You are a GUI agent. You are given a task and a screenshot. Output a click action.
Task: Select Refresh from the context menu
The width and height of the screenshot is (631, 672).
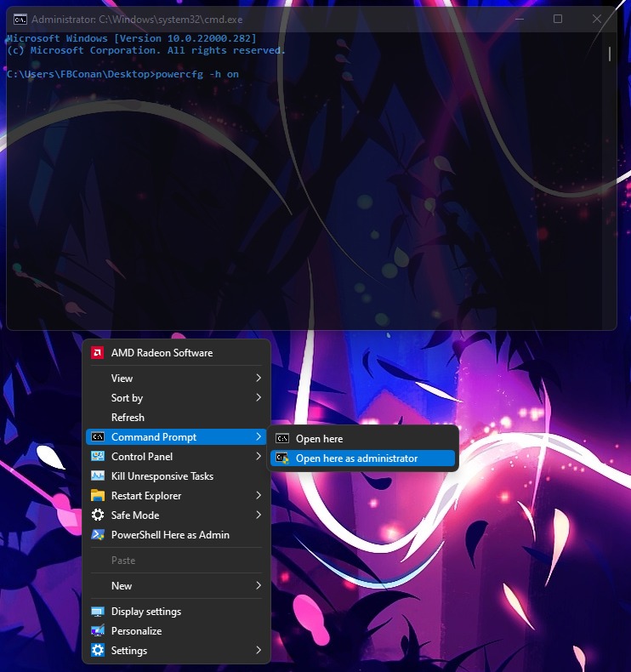pos(176,418)
